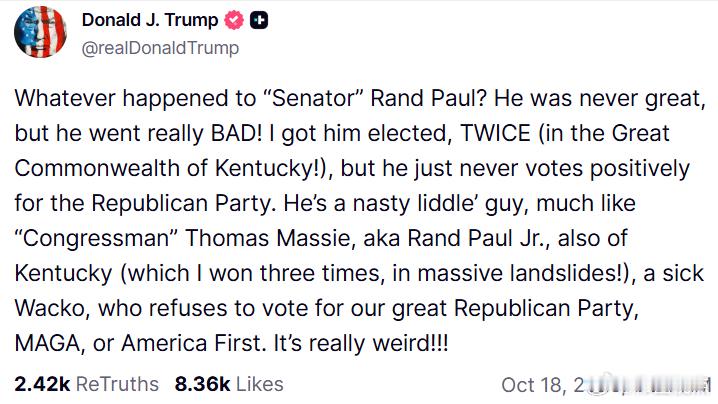Click "Wacko" in the post body

51,308
